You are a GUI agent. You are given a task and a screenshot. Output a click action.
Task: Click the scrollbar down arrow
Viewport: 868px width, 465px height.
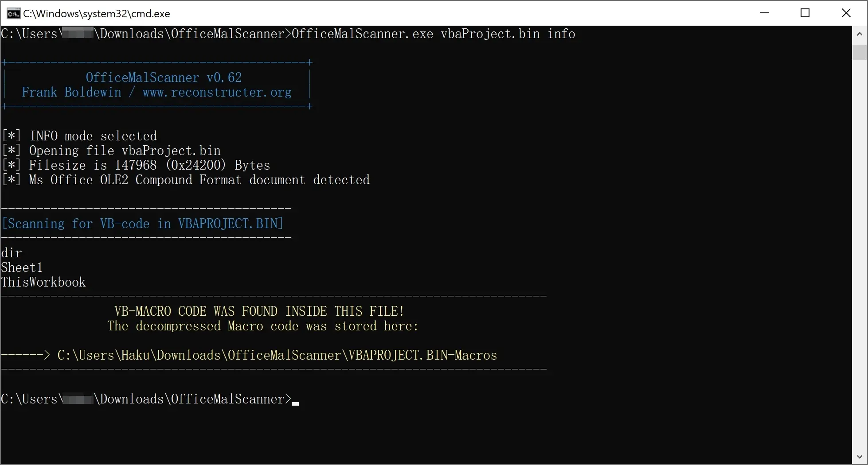[860, 457]
